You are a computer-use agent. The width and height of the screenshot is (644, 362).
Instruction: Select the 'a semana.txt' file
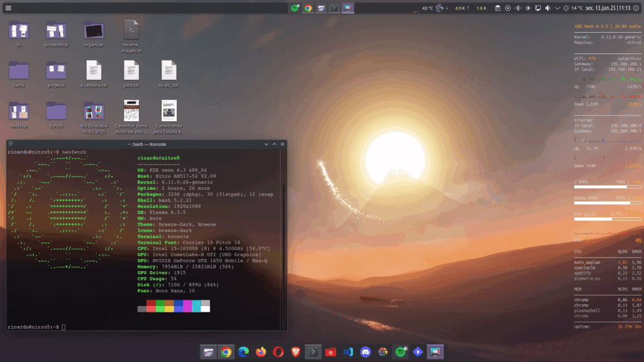point(94,74)
